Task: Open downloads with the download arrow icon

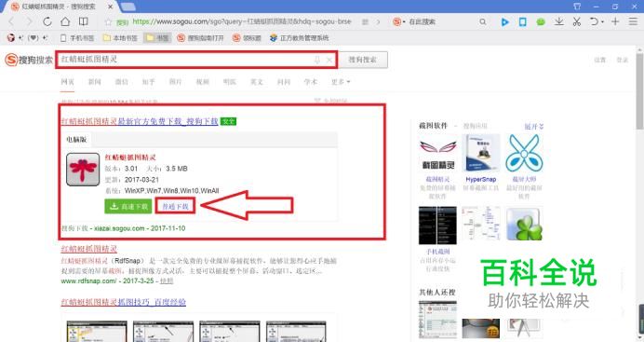Action: coord(558,21)
